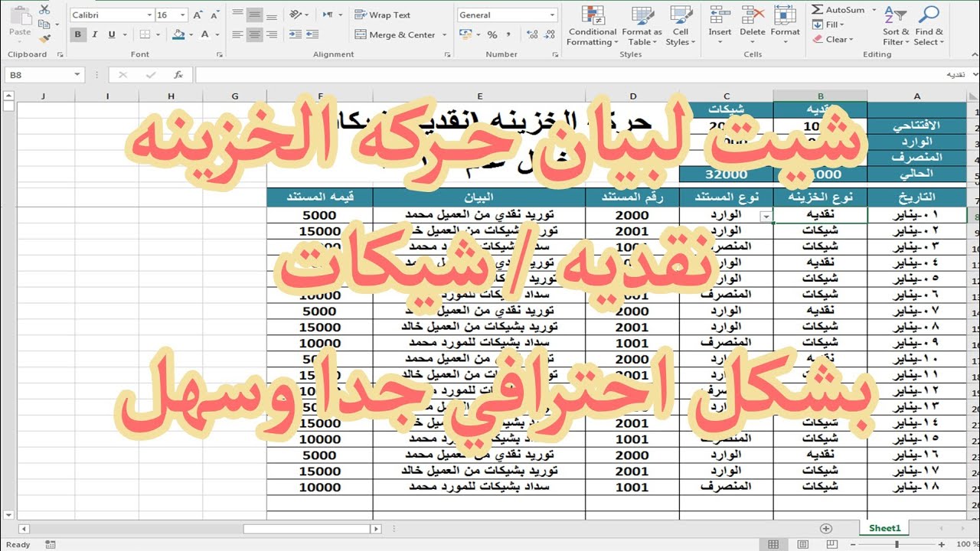Apply the fill color bucket
Viewport: 980px width, 551px height.
(x=178, y=34)
